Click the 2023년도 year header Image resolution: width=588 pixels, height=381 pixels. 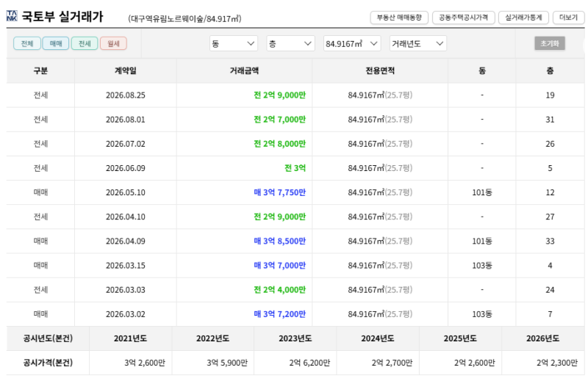point(295,338)
